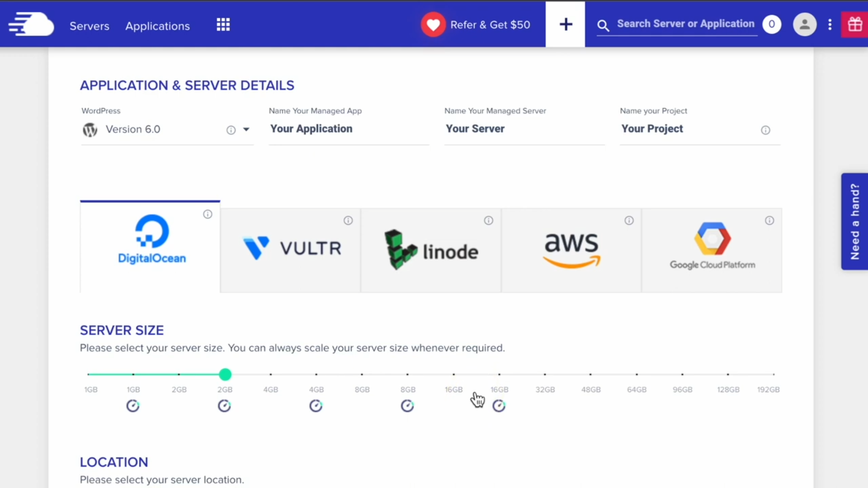The height and width of the screenshot is (488, 868).
Task: Click info icon on Linode card
Action: 489,221
